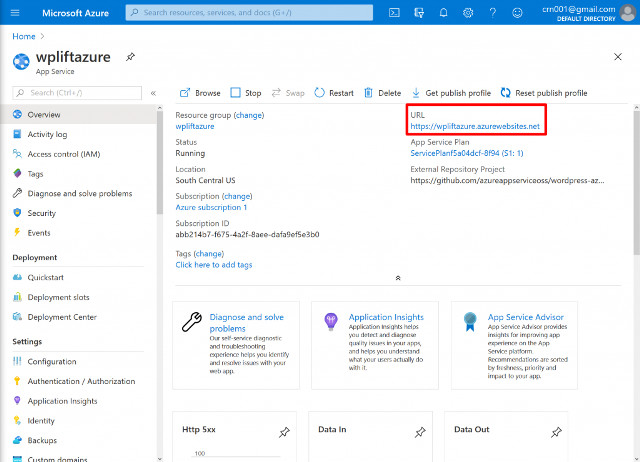
Task: Select the Subscription ID value text
Action: [247, 235]
